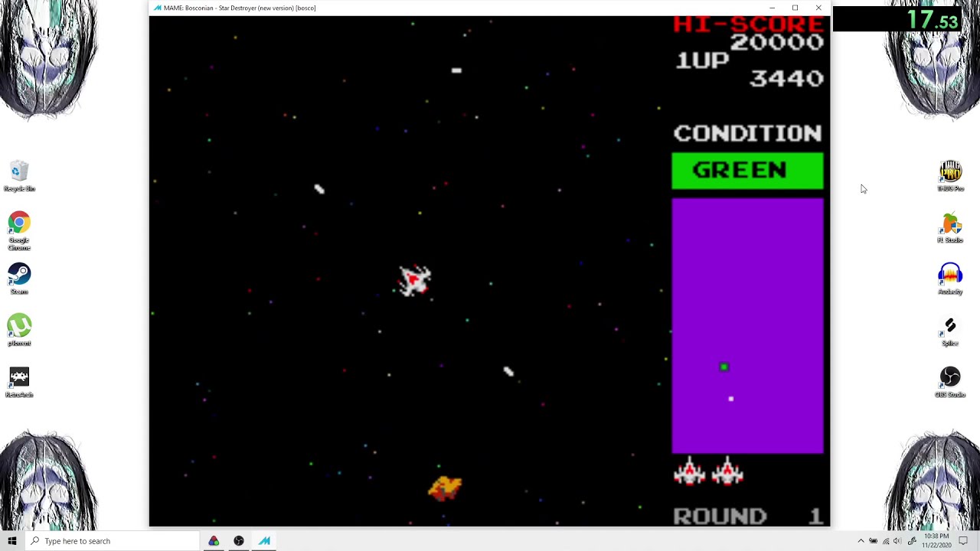Select the Google Chrome desktop shortcut
The image size is (980, 551).
[x=19, y=231]
